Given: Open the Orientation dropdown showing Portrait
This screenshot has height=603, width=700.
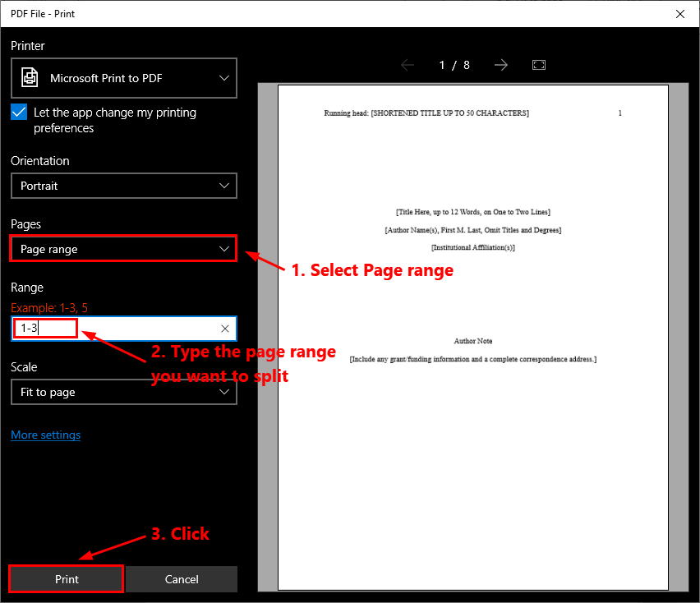Looking at the screenshot, I should coord(123,186).
